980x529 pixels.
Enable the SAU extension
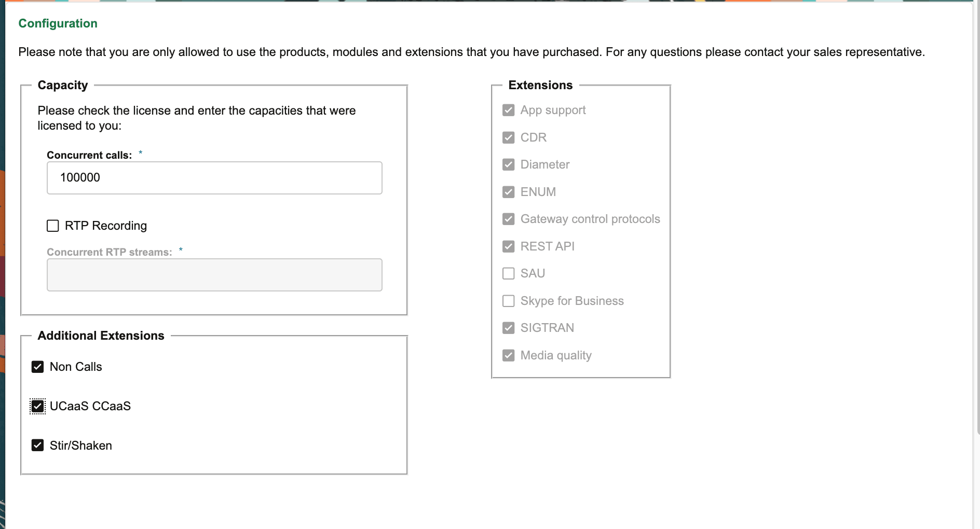click(508, 273)
